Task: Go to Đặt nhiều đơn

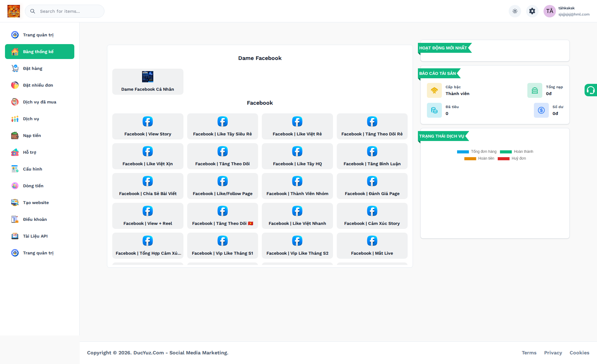Action: point(39,85)
